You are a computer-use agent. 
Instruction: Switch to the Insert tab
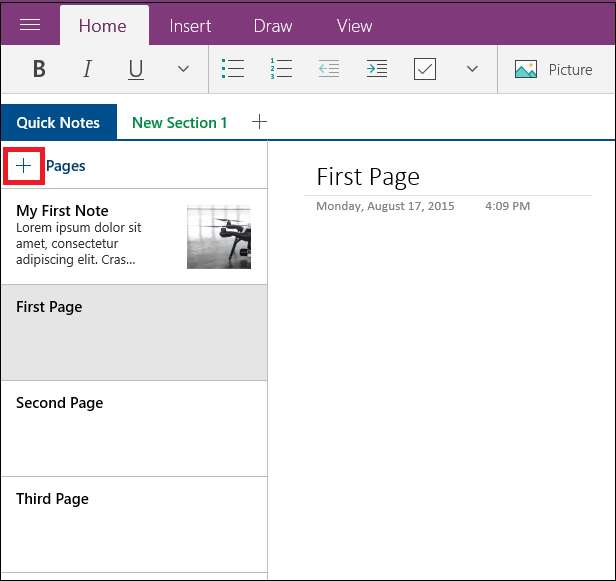pyautogui.click(x=190, y=26)
